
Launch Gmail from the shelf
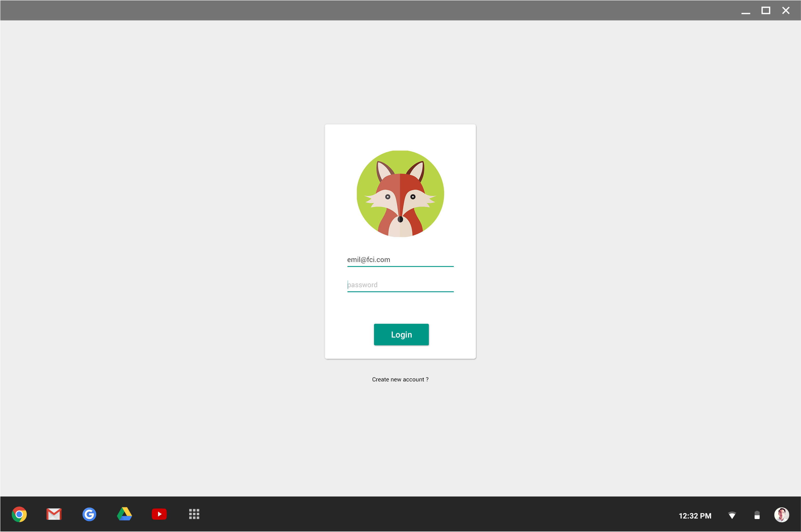(54, 514)
